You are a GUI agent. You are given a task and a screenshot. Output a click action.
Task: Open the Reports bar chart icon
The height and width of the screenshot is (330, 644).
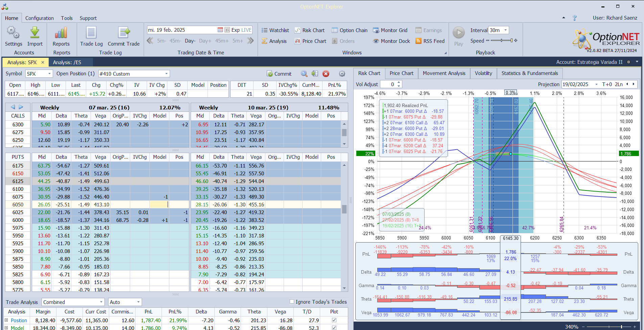[61, 33]
